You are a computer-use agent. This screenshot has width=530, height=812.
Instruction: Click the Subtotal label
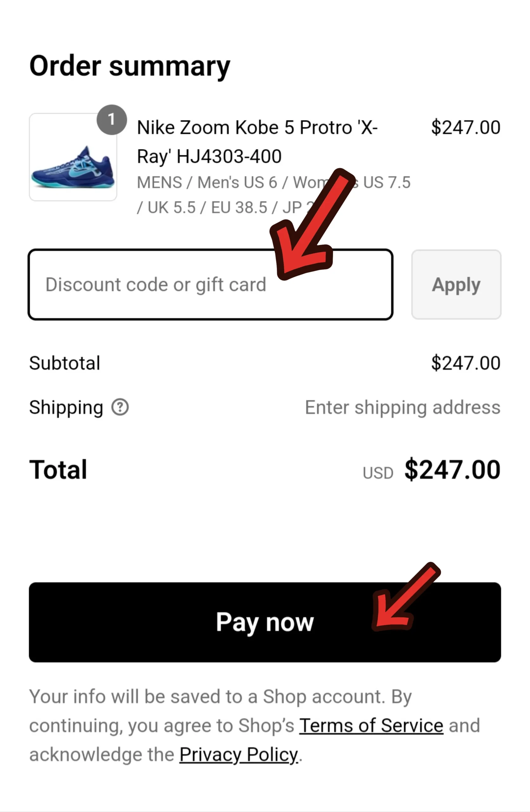click(x=64, y=363)
